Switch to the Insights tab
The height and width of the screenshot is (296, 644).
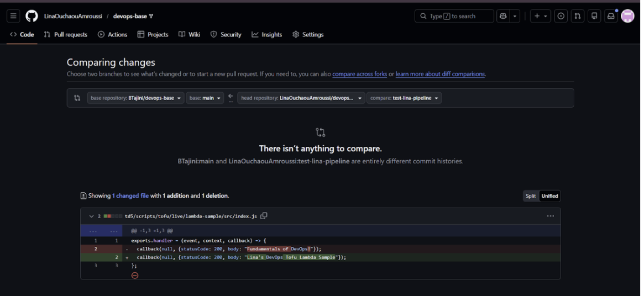pyautogui.click(x=267, y=34)
